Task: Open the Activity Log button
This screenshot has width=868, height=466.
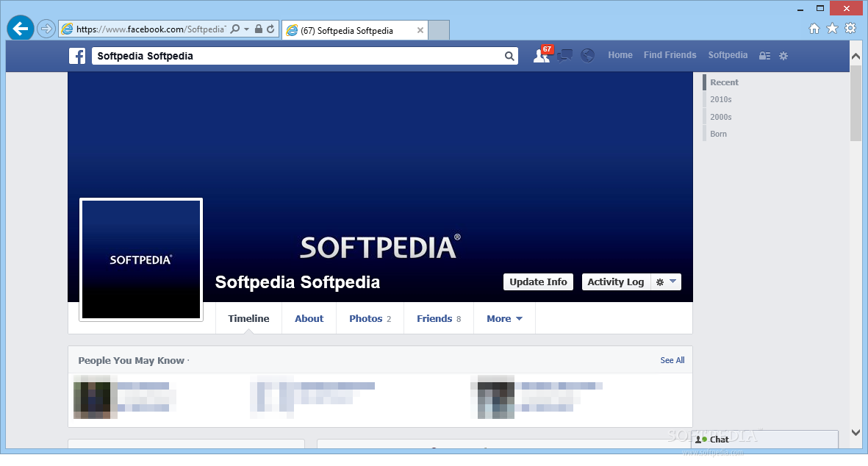Action: [616, 282]
